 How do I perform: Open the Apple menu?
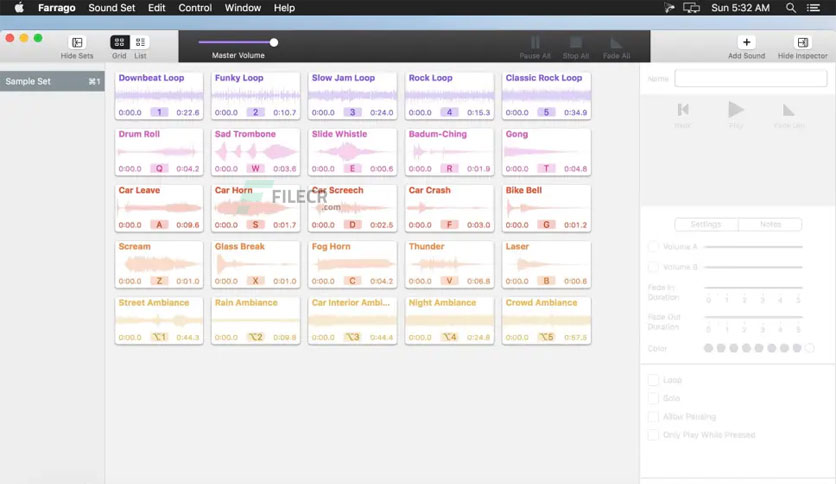[19, 7]
